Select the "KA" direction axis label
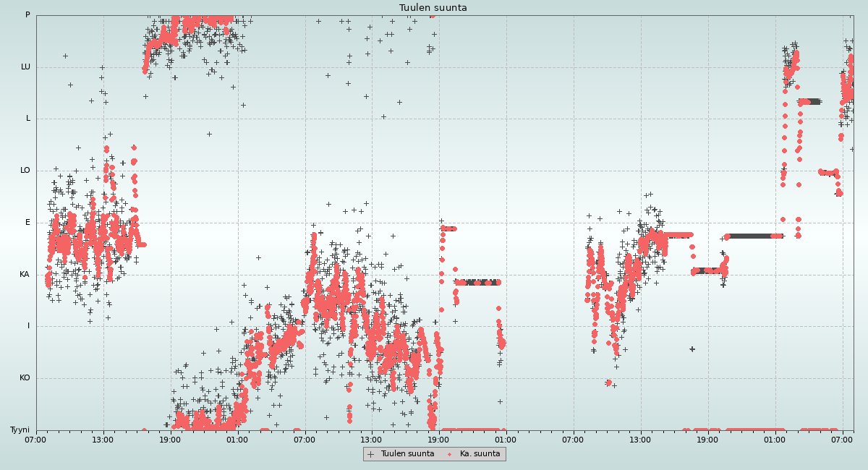868x470 pixels. (25, 275)
